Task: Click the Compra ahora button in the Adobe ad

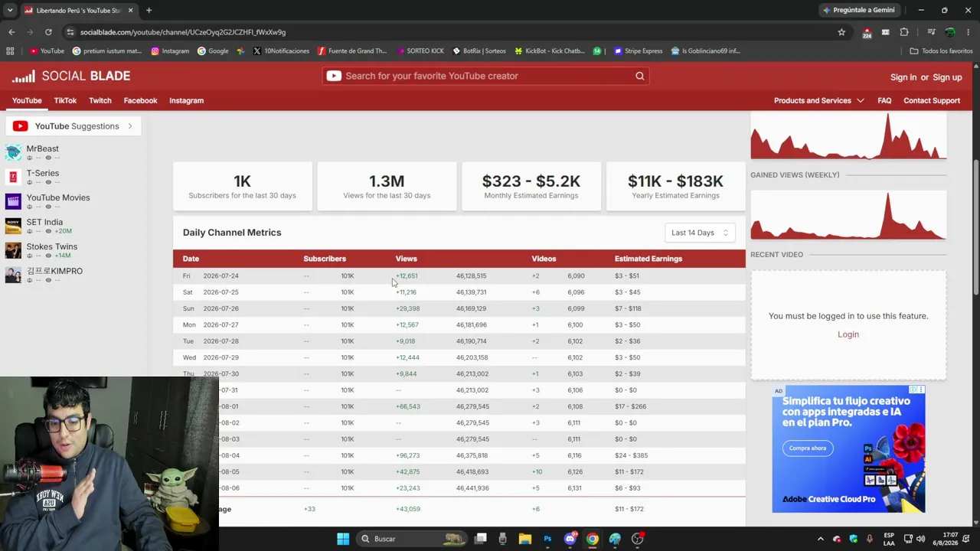Action: tap(808, 448)
